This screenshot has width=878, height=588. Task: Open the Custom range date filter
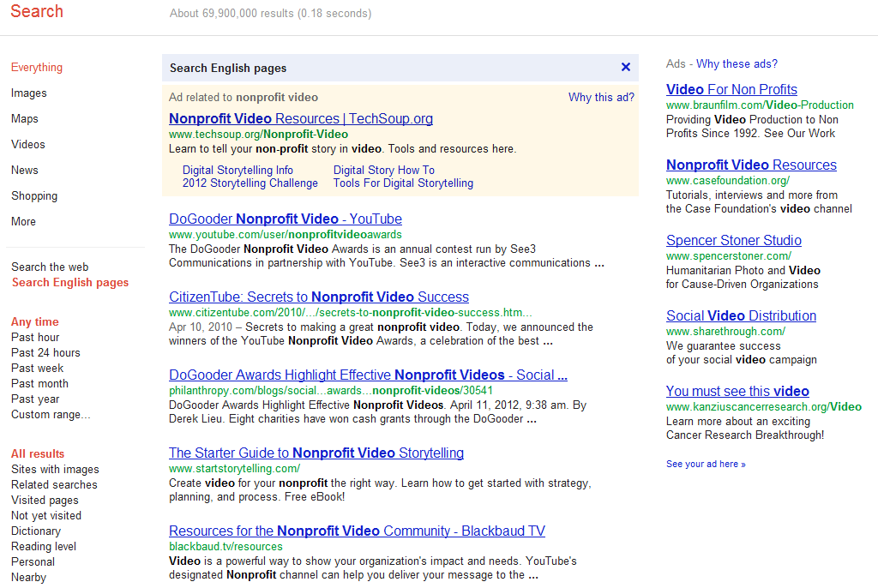[x=47, y=414]
